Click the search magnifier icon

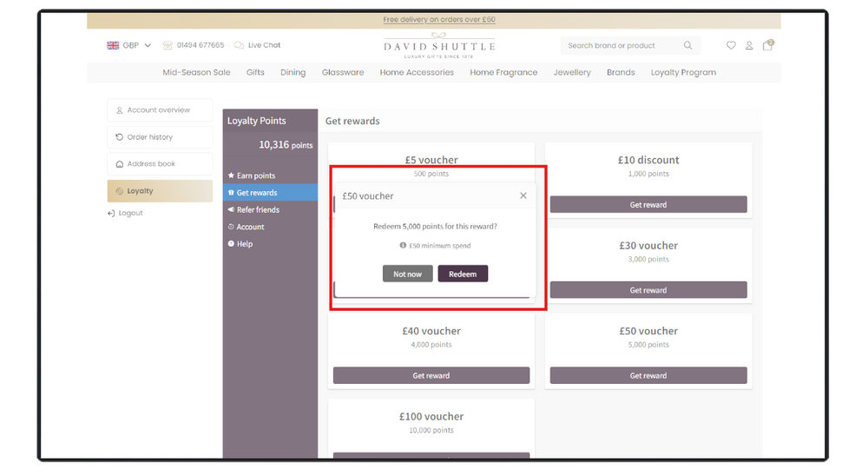[688, 46]
